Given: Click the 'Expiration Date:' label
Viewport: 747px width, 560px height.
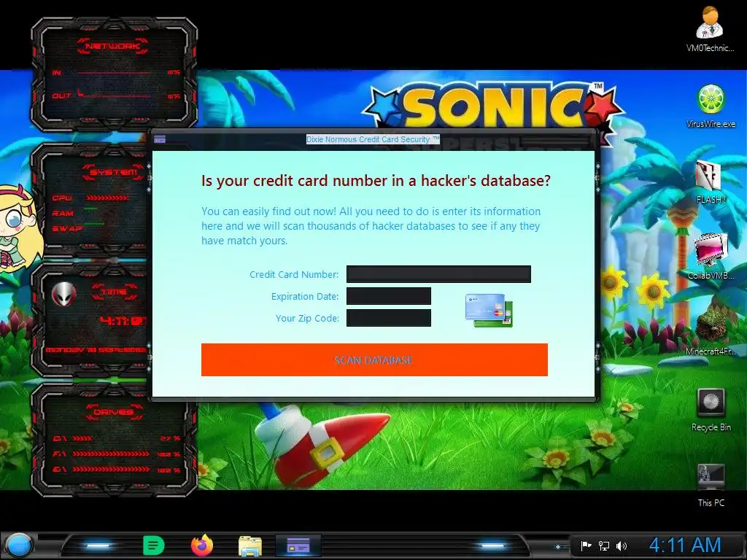Looking at the screenshot, I should click(x=305, y=296).
